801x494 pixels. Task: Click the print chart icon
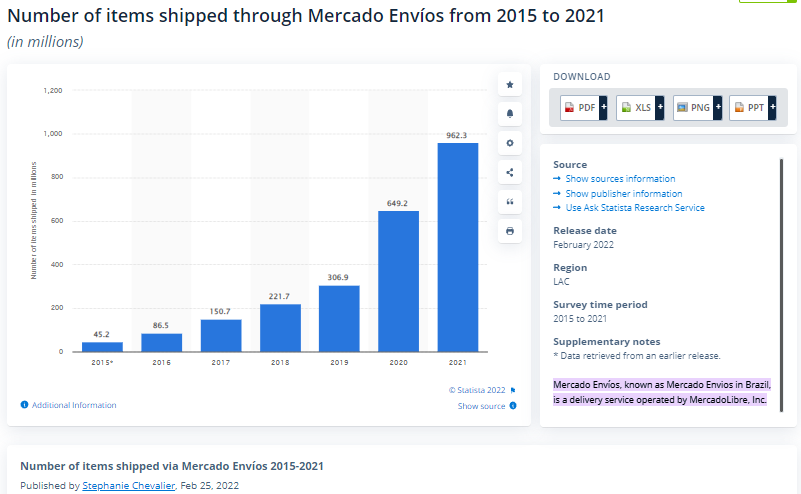tap(510, 230)
